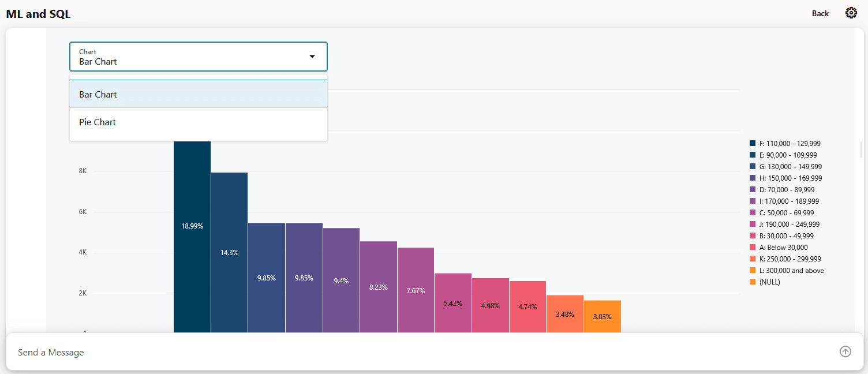
Task: Click the Send a Message input field
Action: [x=423, y=352]
